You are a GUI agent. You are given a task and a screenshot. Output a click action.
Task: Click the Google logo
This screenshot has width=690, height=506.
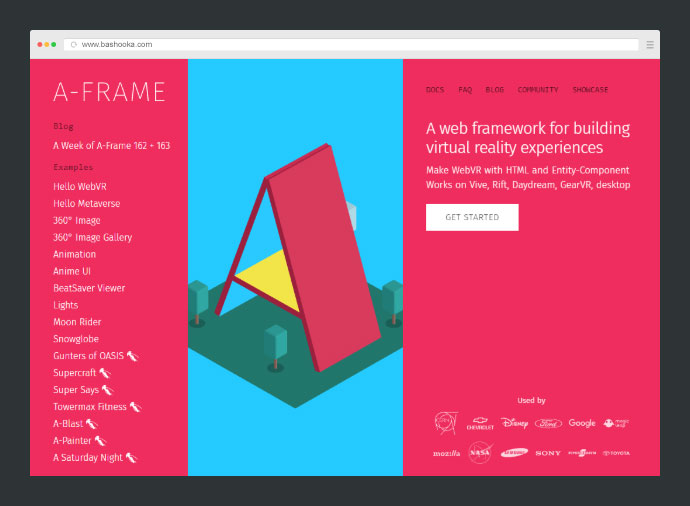tap(582, 423)
